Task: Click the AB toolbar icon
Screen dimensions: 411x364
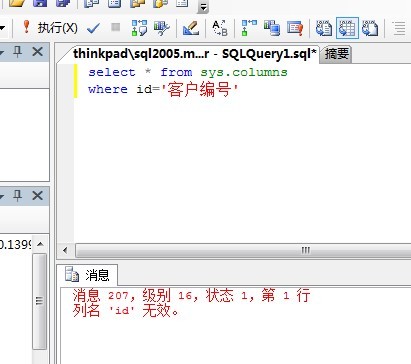Action: (x=220, y=28)
